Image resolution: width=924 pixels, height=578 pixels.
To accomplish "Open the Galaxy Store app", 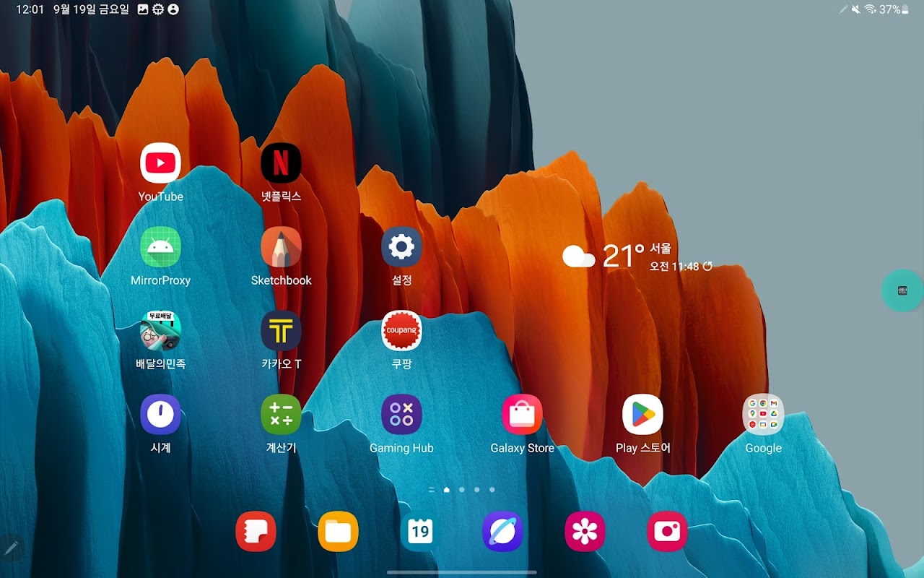I will coord(522,415).
